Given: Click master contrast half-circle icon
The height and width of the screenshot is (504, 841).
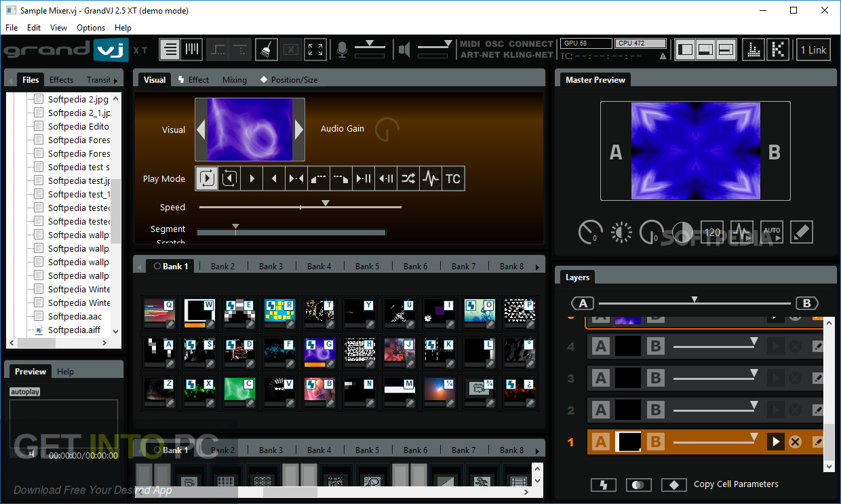Looking at the screenshot, I should point(682,233).
